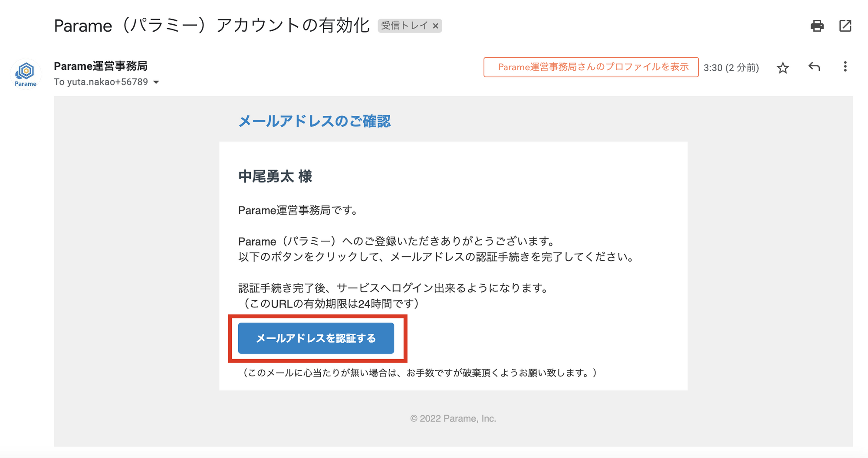Expand recipient details next to yuta.nakao+56789
Viewport: 868px width, 458px height.
(156, 82)
